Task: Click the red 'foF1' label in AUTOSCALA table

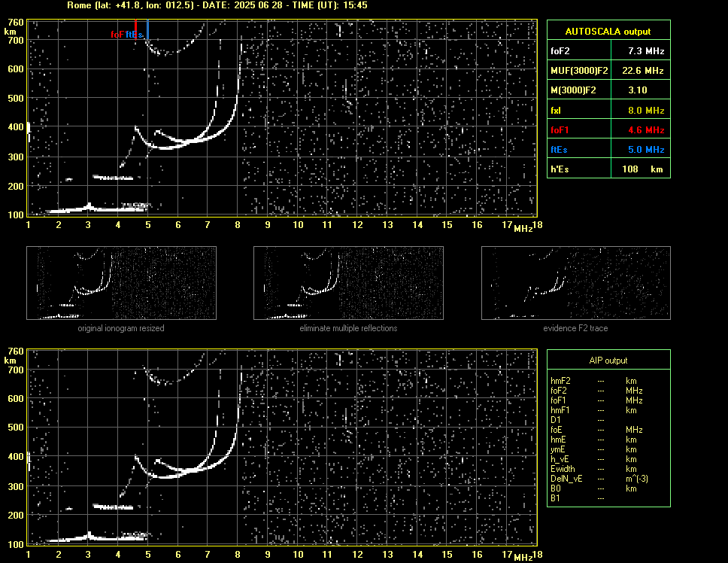Action: tap(560, 130)
